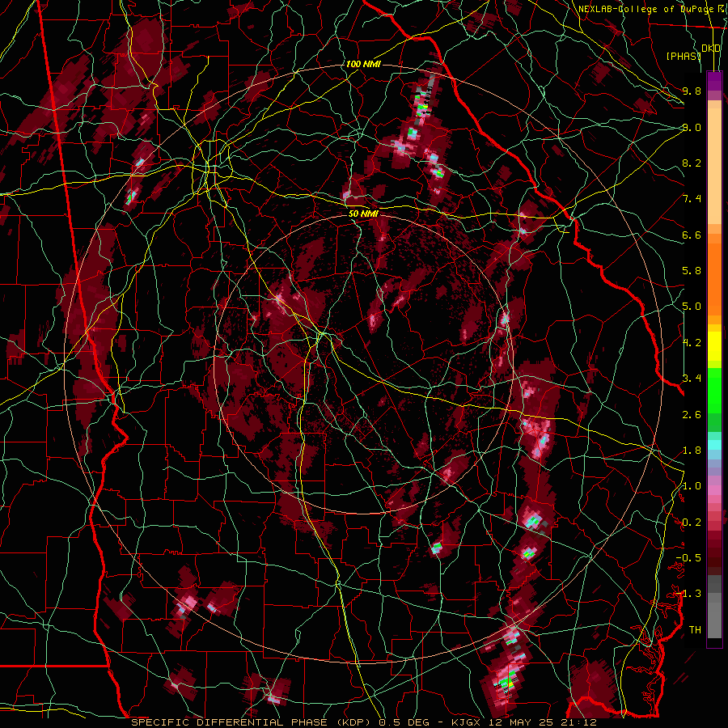Click the 4.2 value on the scale

pyautogui.click(x=692, y=343)
